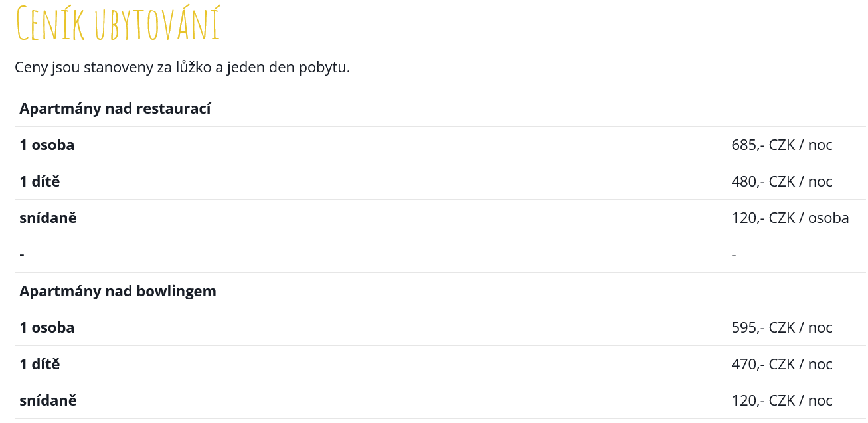
Task: Click the first snídaně row label
Action: pyautogui.click(x=48, y=218)
